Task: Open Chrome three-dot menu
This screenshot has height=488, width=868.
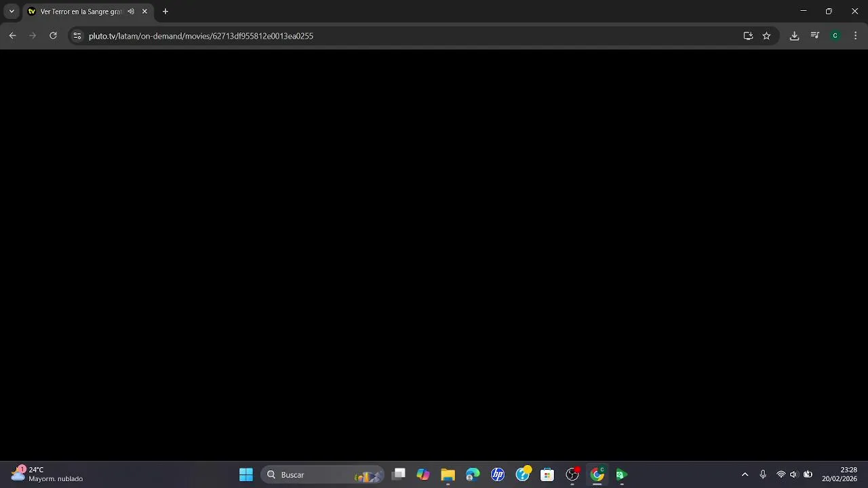Action: tap(855, 36)
